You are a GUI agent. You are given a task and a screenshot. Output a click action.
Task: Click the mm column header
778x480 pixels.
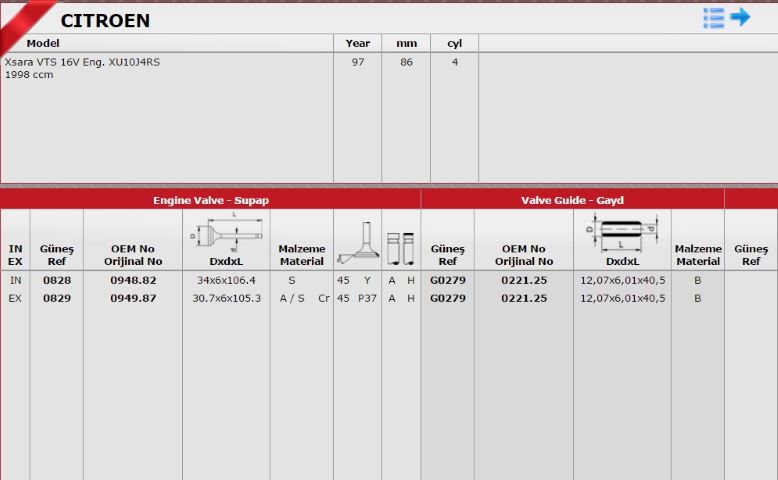click(406, 43)
